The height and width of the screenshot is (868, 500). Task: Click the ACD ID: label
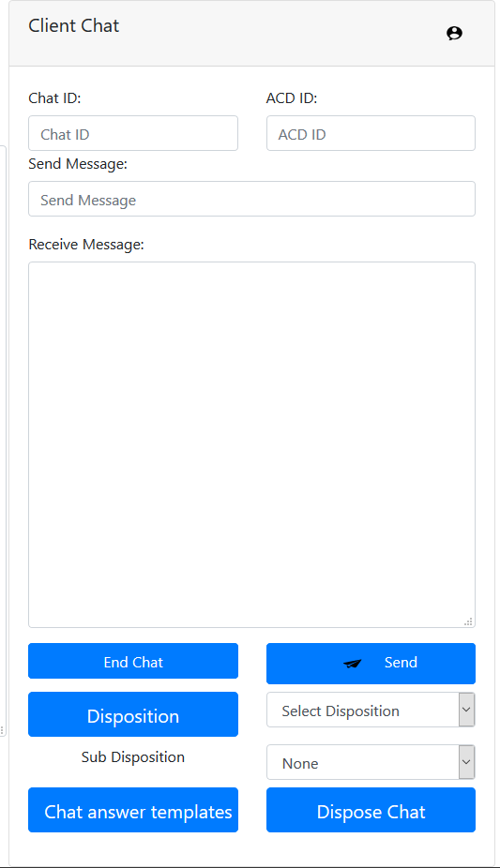coord(291,98)
